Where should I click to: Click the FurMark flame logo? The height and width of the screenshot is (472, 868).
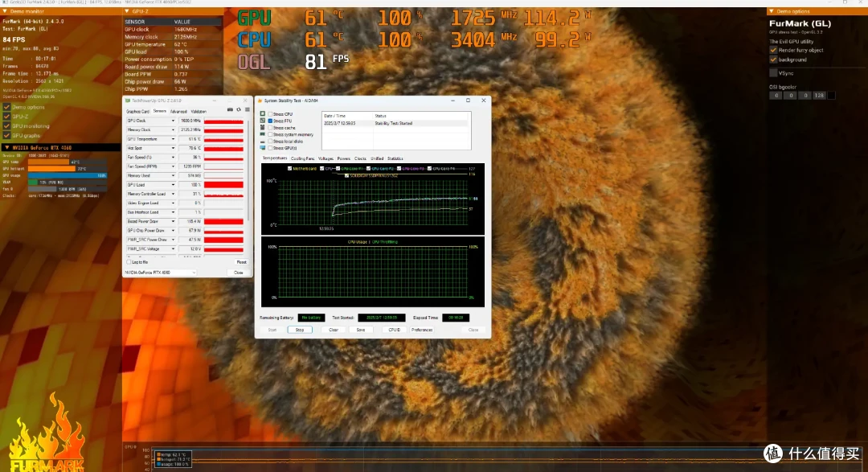[x=47, y=433]
